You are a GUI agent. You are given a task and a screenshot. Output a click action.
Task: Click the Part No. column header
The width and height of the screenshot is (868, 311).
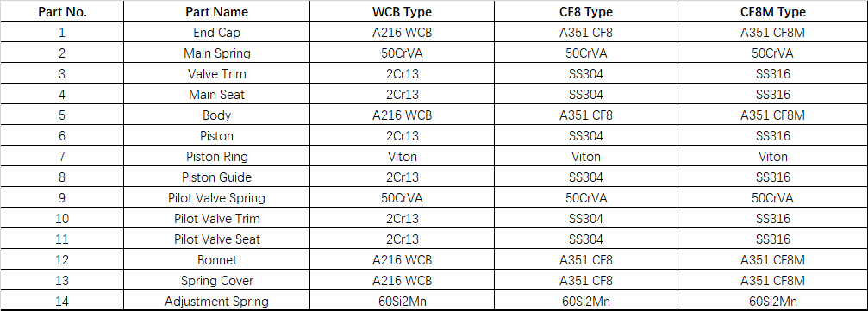coord(62,11)
